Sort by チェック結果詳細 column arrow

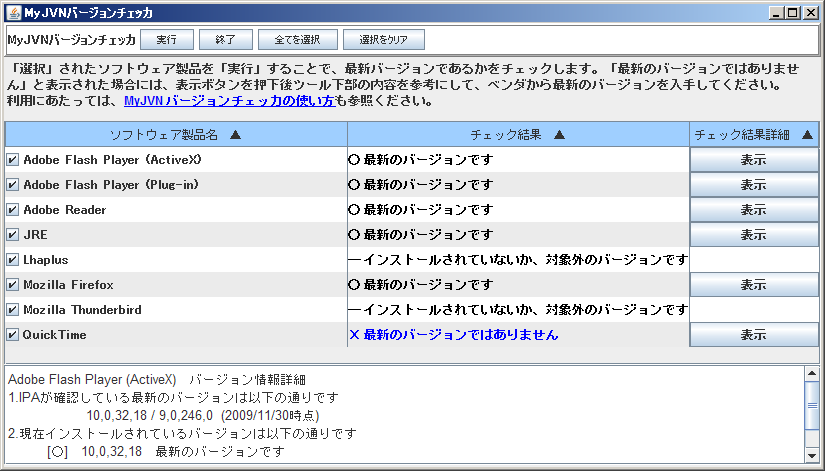[x=807, y=135]
